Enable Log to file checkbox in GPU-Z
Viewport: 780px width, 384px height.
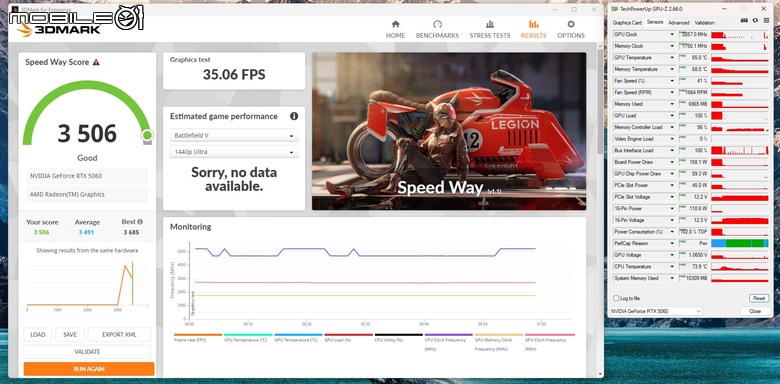tap(616, 298)
